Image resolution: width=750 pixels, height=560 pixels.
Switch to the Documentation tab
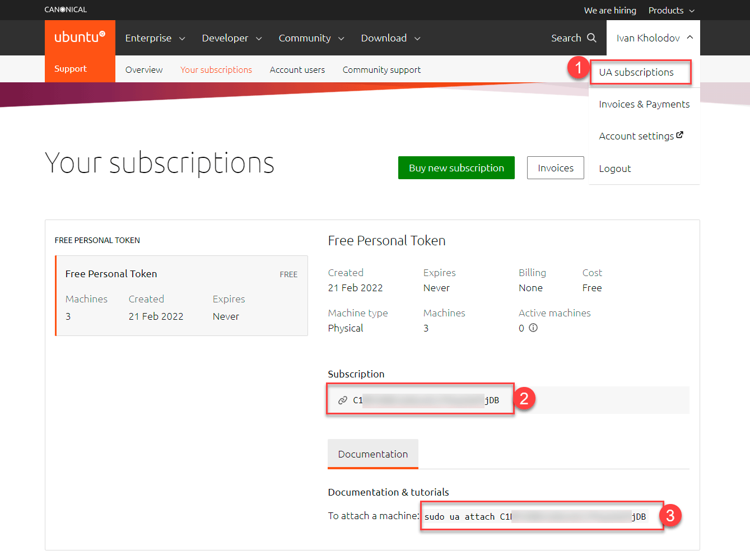point(373,454)
